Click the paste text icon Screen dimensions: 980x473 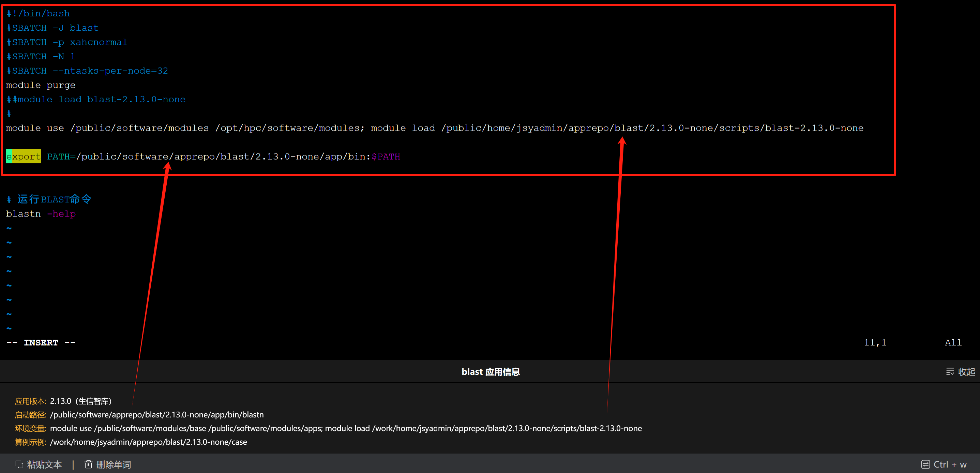(19, 464)
